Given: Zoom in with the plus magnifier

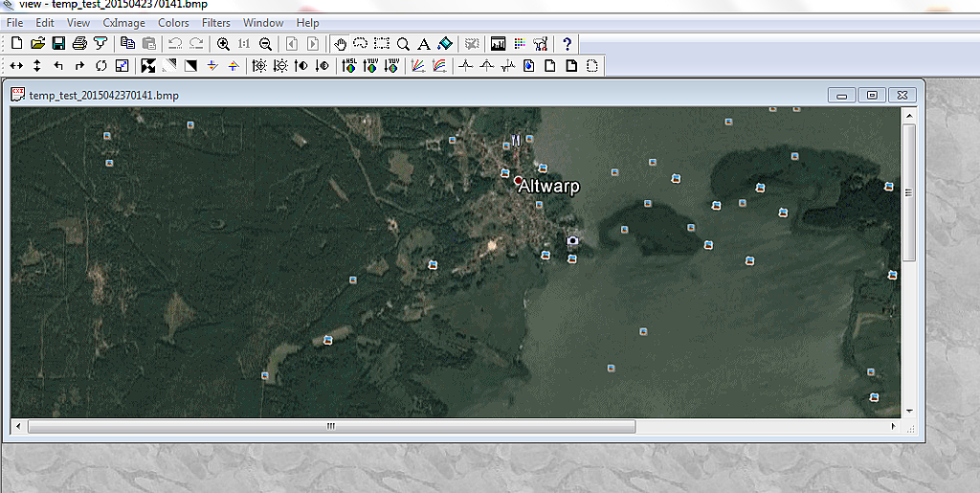Looking at the screenshot, I should tap(223, 44).
